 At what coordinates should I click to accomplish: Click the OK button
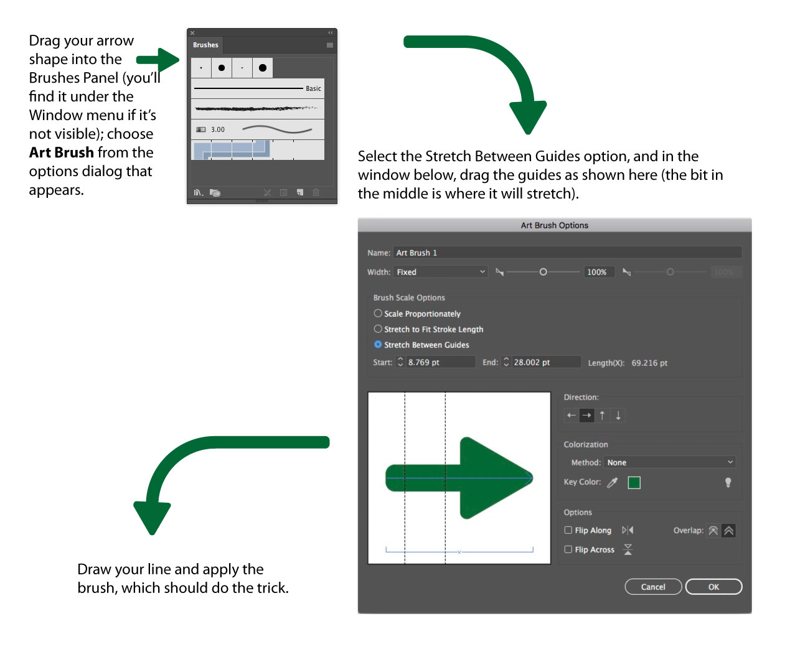point(713,587)
